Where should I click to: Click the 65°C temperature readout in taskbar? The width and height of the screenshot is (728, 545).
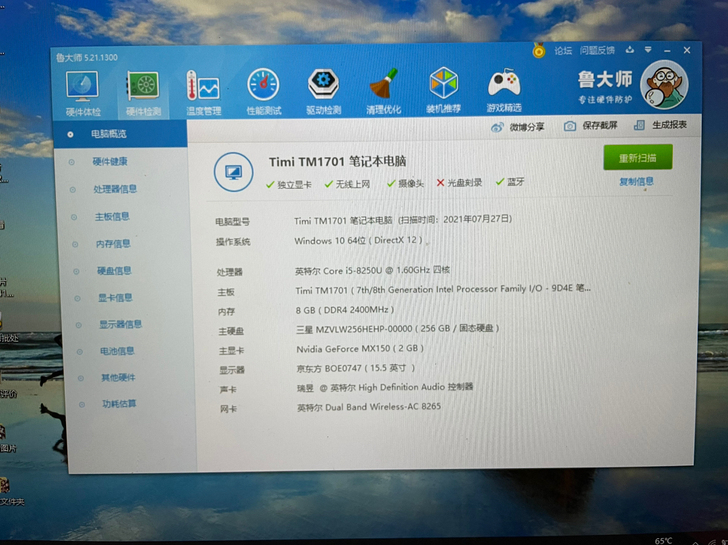(663, 540)
